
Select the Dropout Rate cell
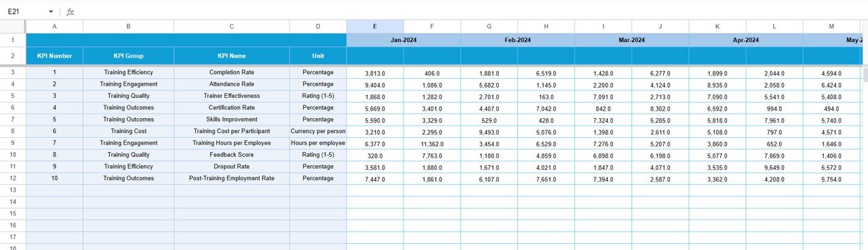[231, 166]
